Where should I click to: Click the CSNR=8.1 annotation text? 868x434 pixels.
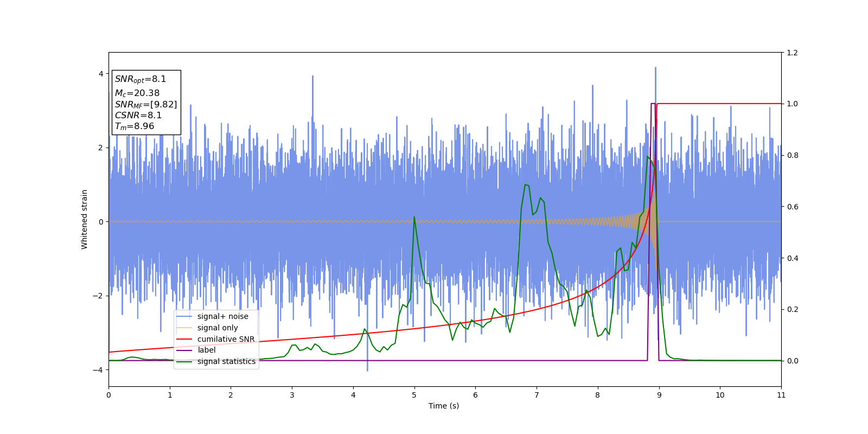[x=138, y=116]
